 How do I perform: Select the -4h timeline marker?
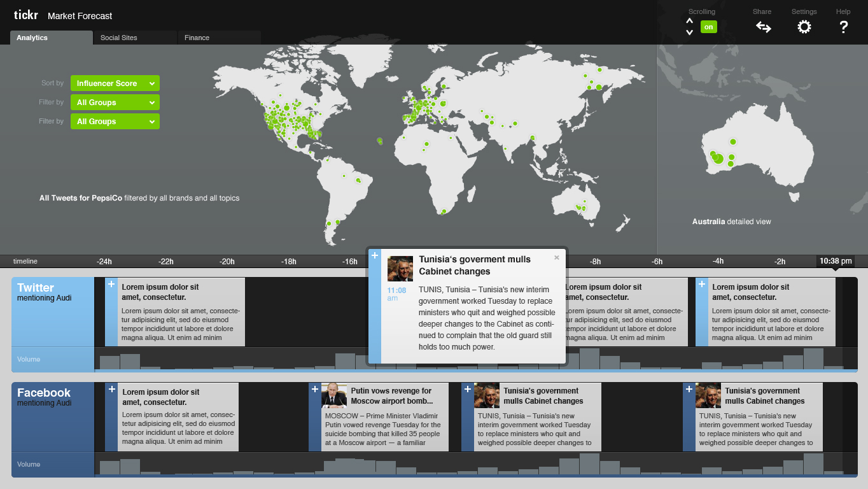(718, 262)
